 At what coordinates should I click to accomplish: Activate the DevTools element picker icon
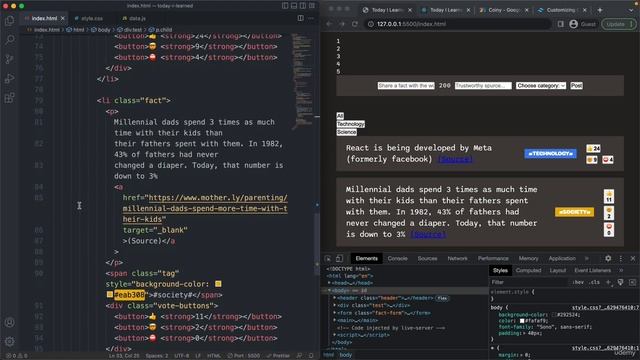pyautogui.click(x=328, y=258)
